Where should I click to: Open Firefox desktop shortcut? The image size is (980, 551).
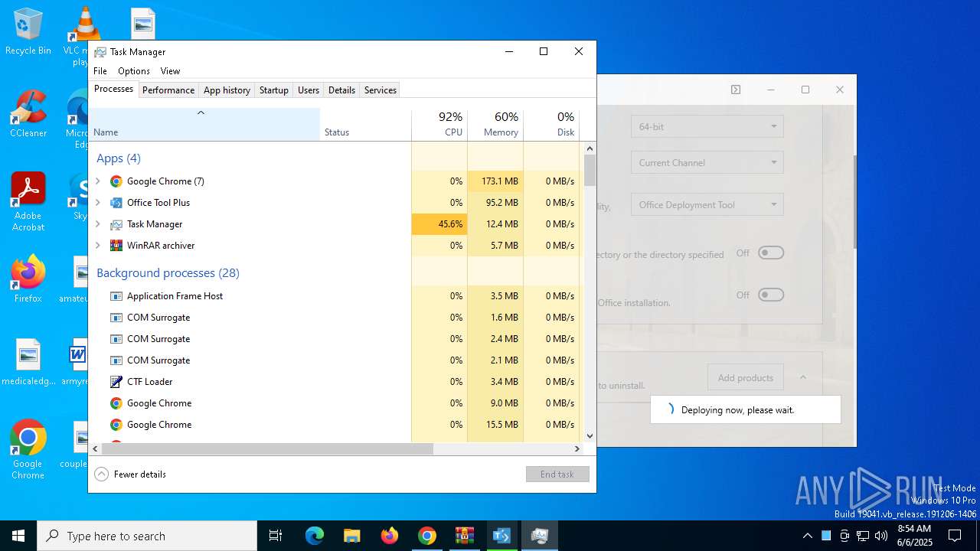(x=28, y=279)
